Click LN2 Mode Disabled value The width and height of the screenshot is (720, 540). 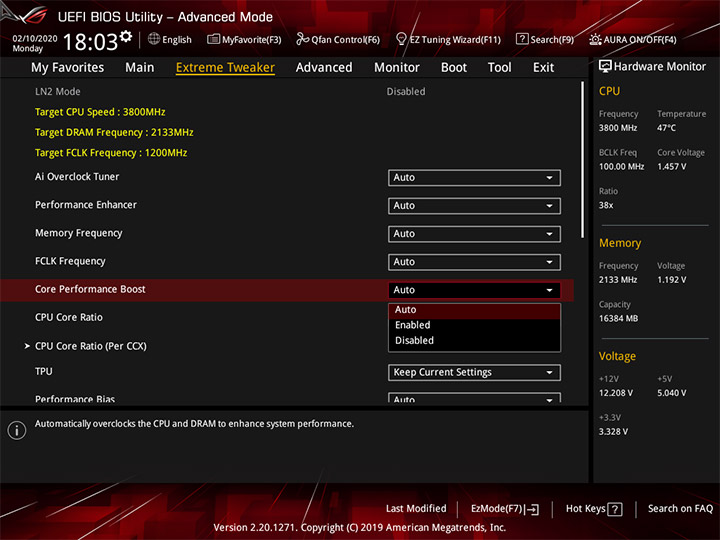coord(406,91)
